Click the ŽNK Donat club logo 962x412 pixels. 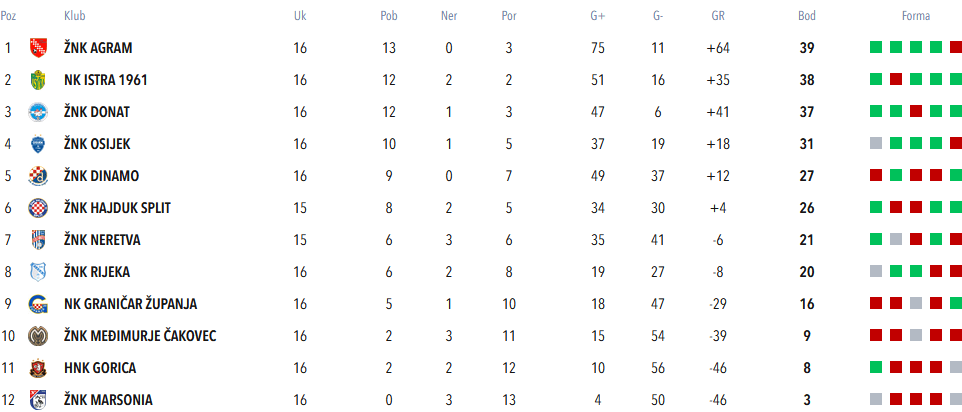click(38, 112)
